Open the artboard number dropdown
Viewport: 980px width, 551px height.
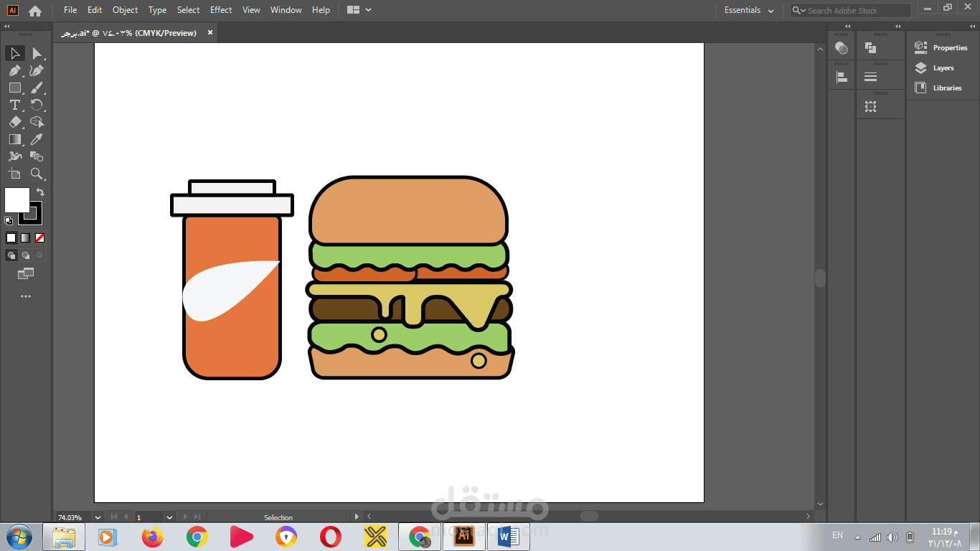(x=169, y=517)
